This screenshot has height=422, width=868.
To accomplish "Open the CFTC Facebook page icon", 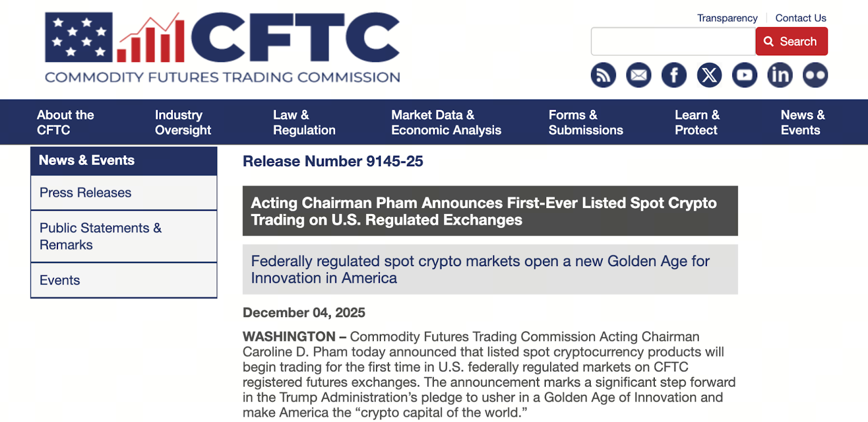I will tap(674, 75).
